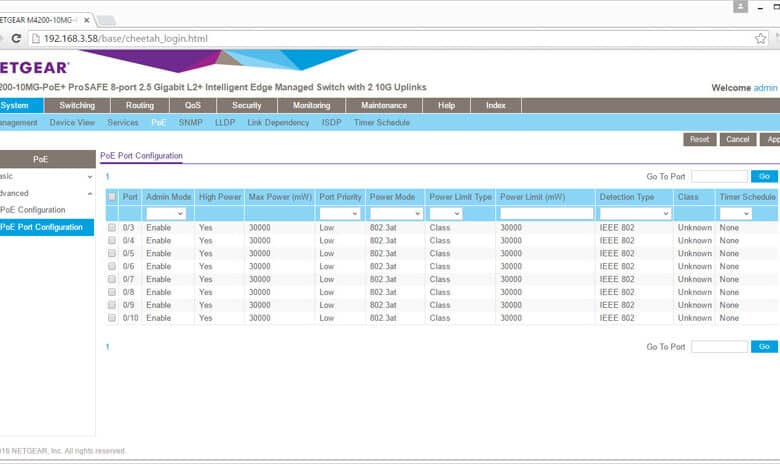Open the Port Priority dropdown
The width and height of the screenshot is (780, 464).
(x=339, y=214)
